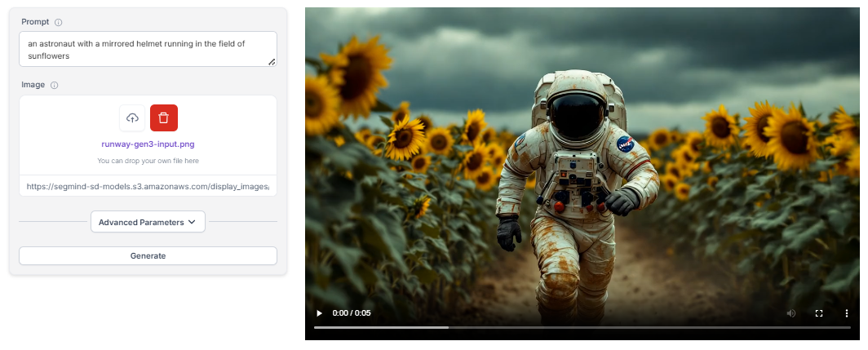
Task: Expand Advanced Parameters section
Action: (x=148, y=222)
